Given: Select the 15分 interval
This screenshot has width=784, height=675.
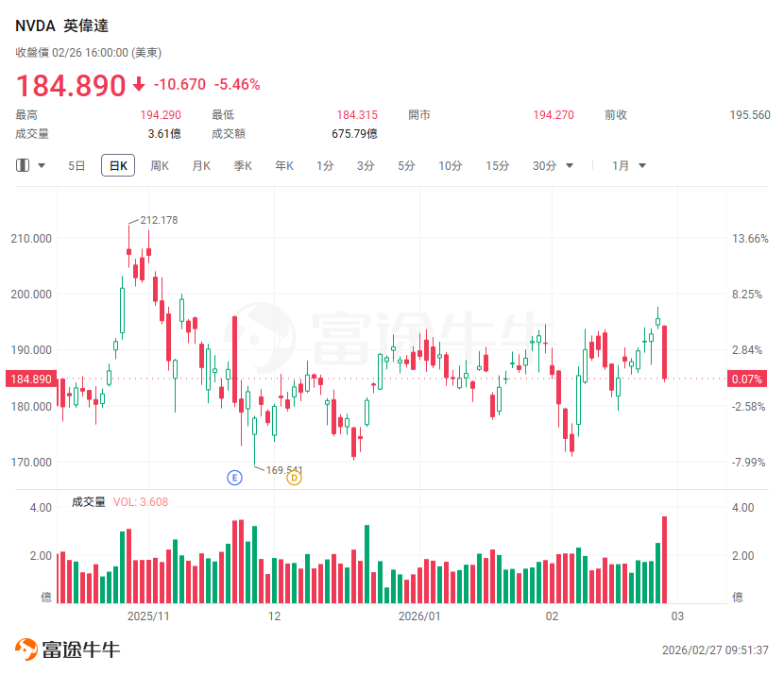Looking at the screenshot, I should 497,166.
